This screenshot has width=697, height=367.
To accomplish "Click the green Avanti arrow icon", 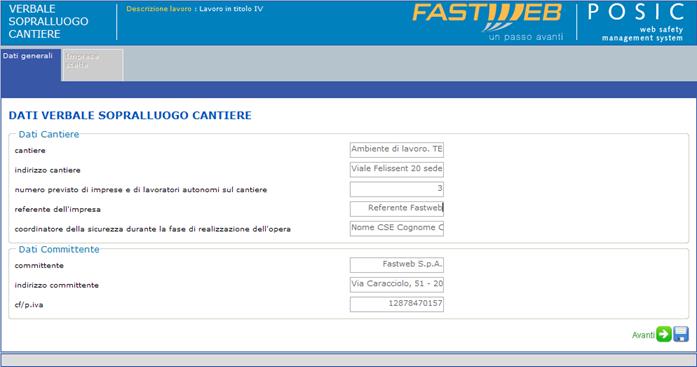I will click(664, 334).
